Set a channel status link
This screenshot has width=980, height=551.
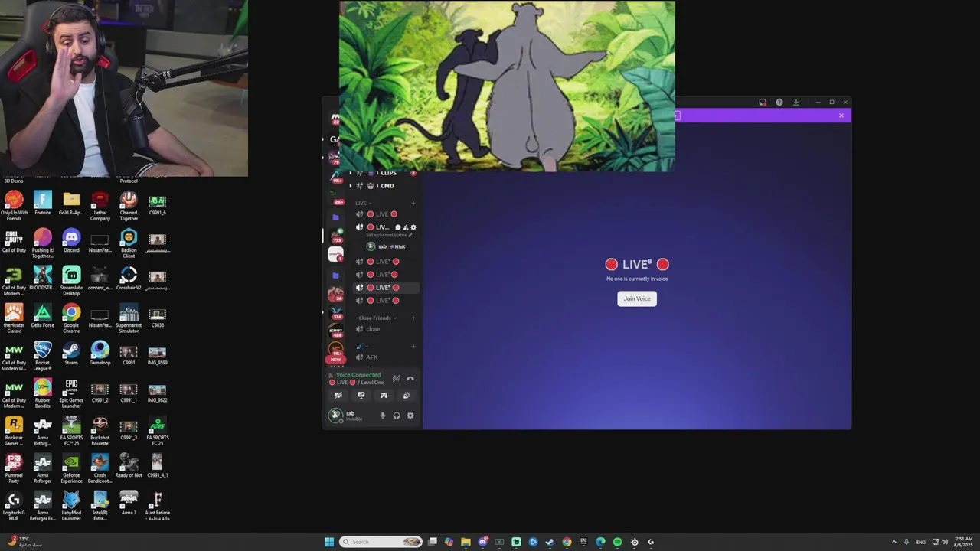pyautogui.click(x=389, y=235)
